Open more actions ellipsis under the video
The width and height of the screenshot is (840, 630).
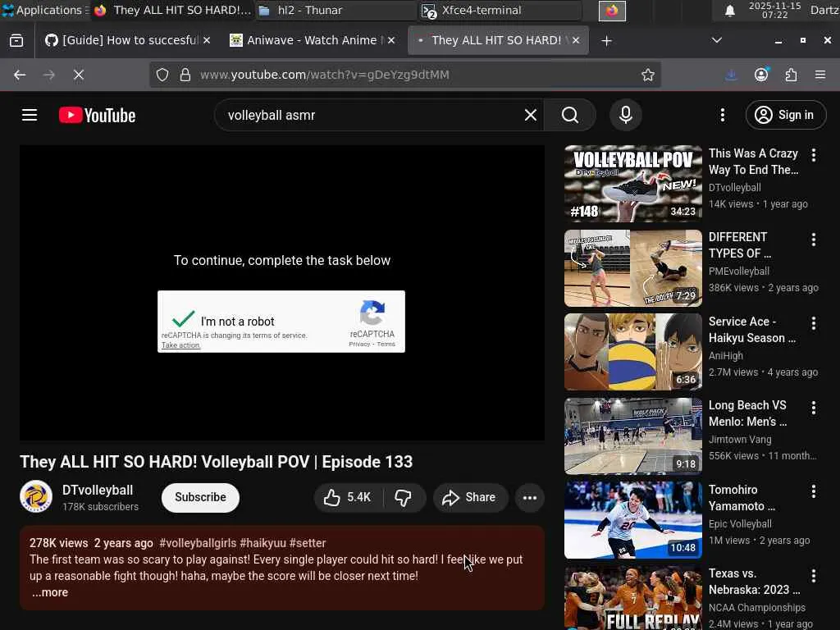[x=530, y=498]
